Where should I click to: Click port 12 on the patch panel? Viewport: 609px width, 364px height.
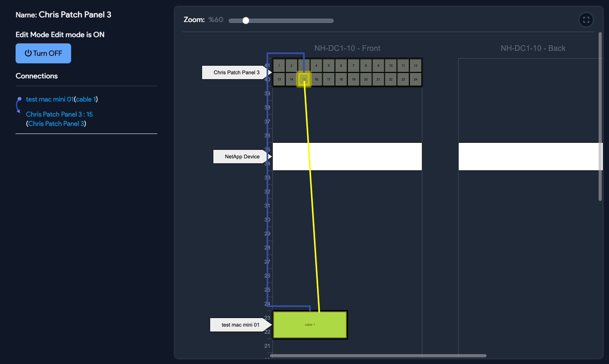(415, 65)
